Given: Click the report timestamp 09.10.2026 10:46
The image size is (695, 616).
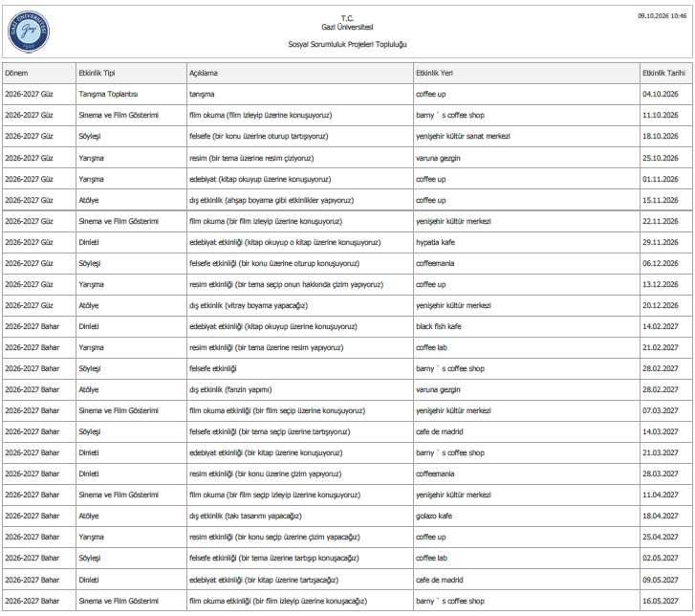Looking at the screenshot, I should pyautogui.click(x=662, y=16).
